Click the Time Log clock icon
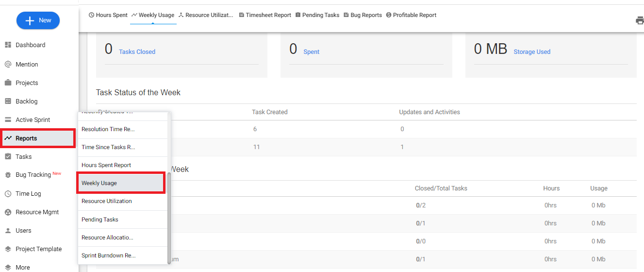Screen dimensions: 644x272 click(x=8, y=193)
